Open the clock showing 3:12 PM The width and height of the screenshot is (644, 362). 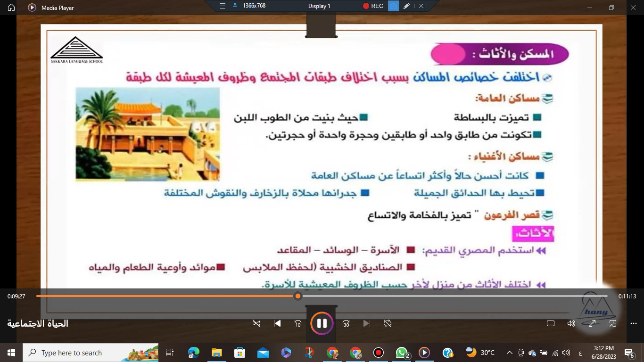click(604, 353)
